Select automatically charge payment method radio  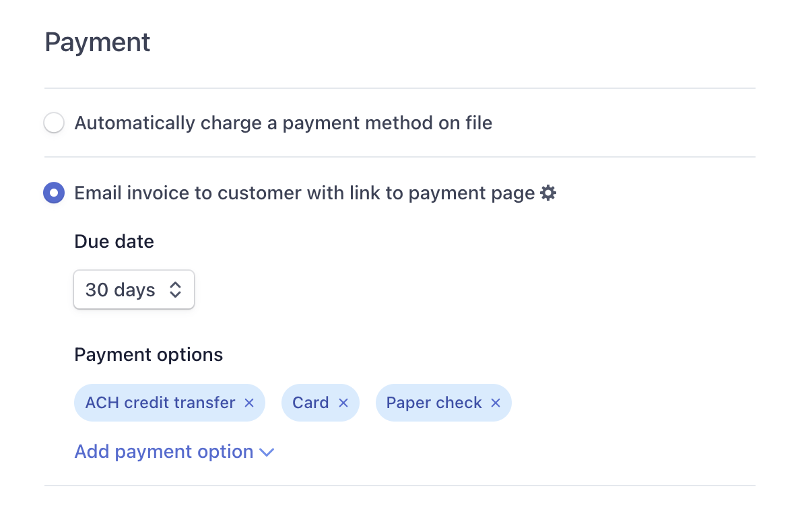[54, 123]
